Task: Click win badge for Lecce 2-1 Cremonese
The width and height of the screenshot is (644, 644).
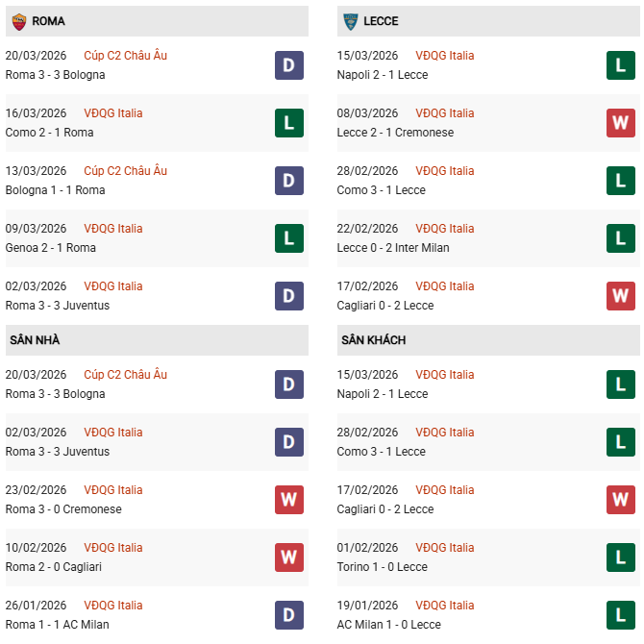Action: click(621, 123)
